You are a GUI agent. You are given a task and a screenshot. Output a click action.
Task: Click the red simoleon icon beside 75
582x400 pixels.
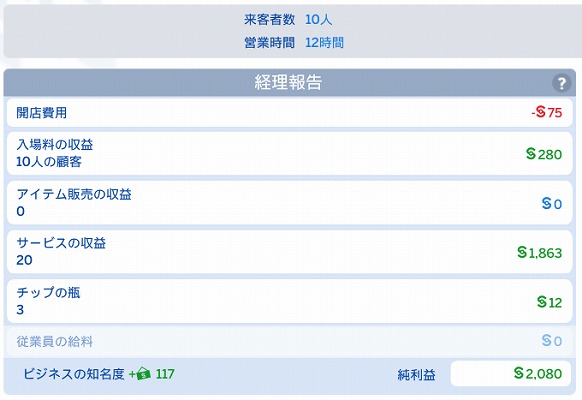pyautogui.click(x=541, y=112)
